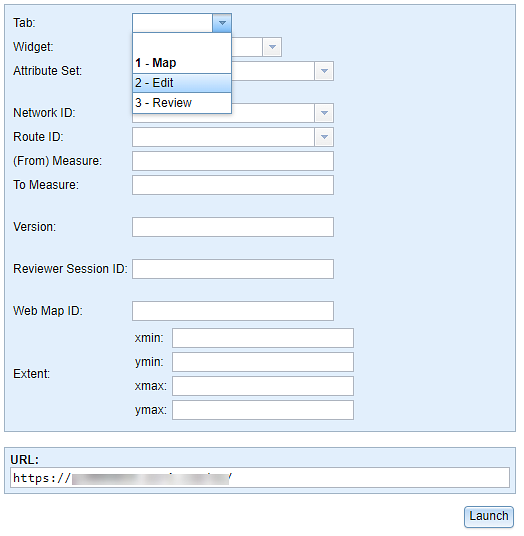Focus the Web Map ID field
The height and width of the screenshot is (536, 524).
(233, 311)
